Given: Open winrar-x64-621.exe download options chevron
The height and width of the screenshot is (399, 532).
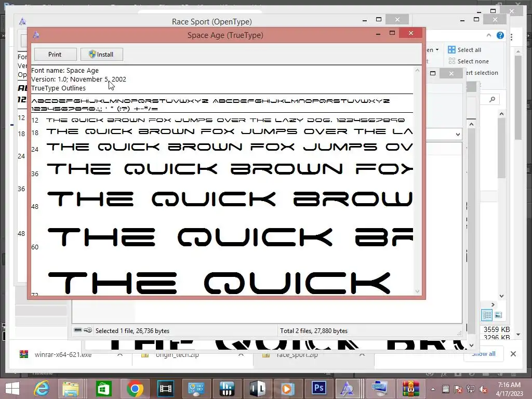Looking at the screenshot, I should 120,354.
